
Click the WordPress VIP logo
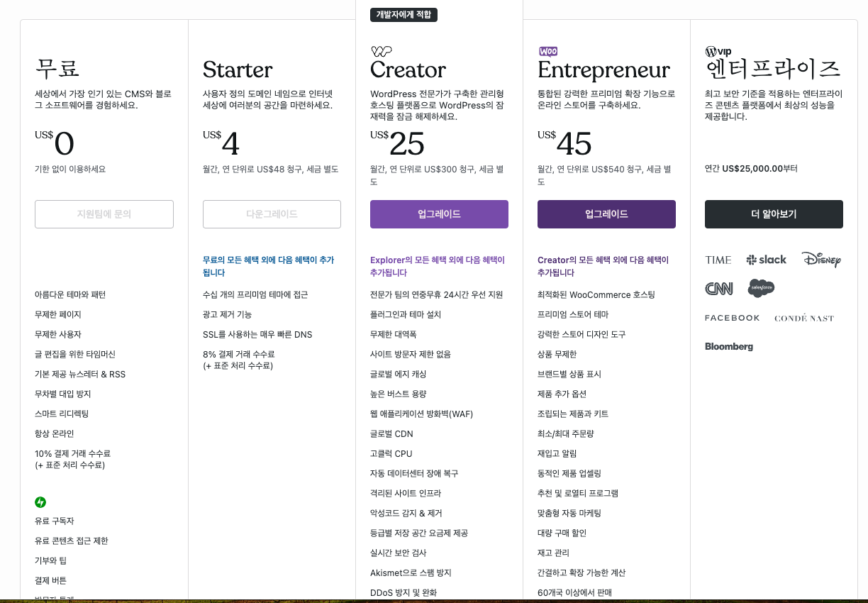coord(718,51)
